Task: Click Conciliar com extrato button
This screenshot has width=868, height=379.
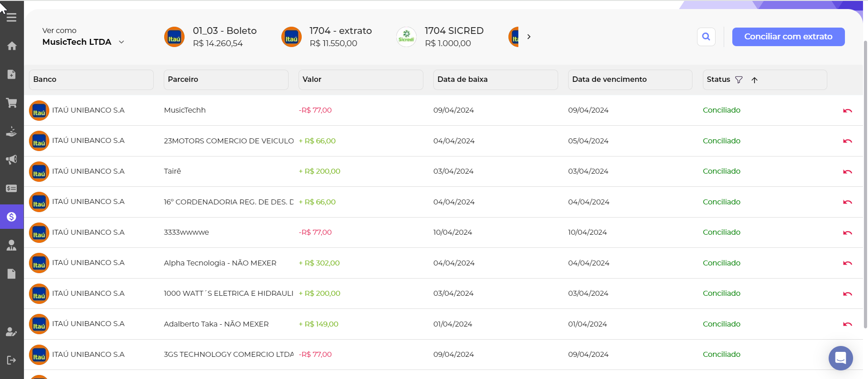Action: [x=788, y=37]
